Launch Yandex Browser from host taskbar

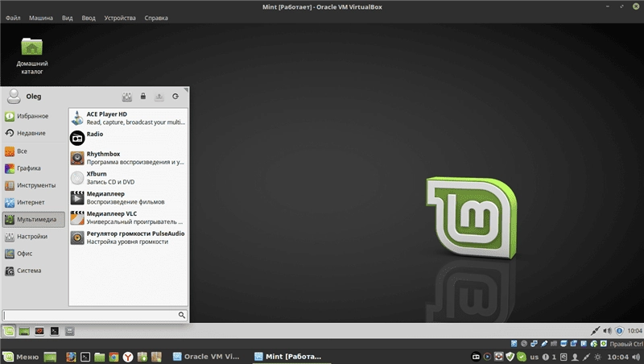click(128, 357)
